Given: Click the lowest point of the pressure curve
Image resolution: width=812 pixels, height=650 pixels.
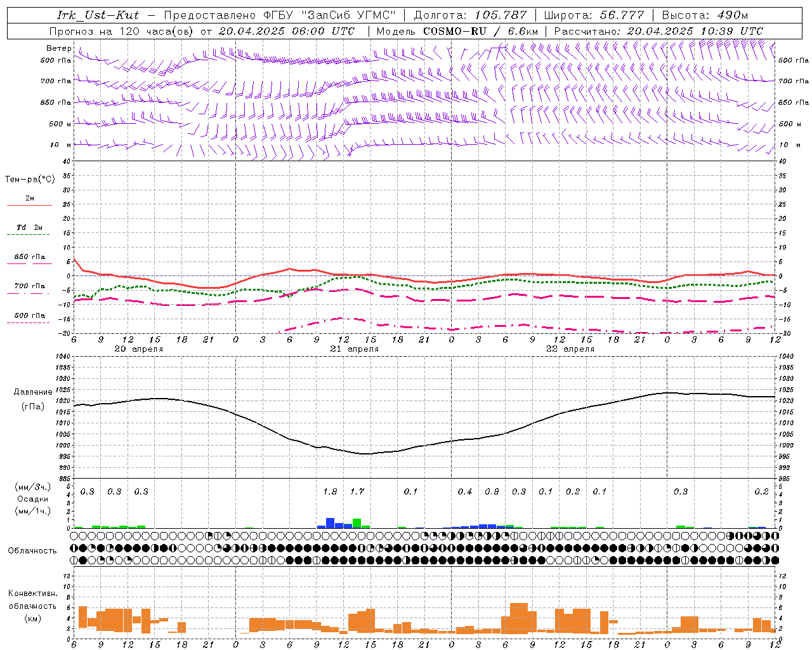Looking at the screenshot, I should click(365, 454).
